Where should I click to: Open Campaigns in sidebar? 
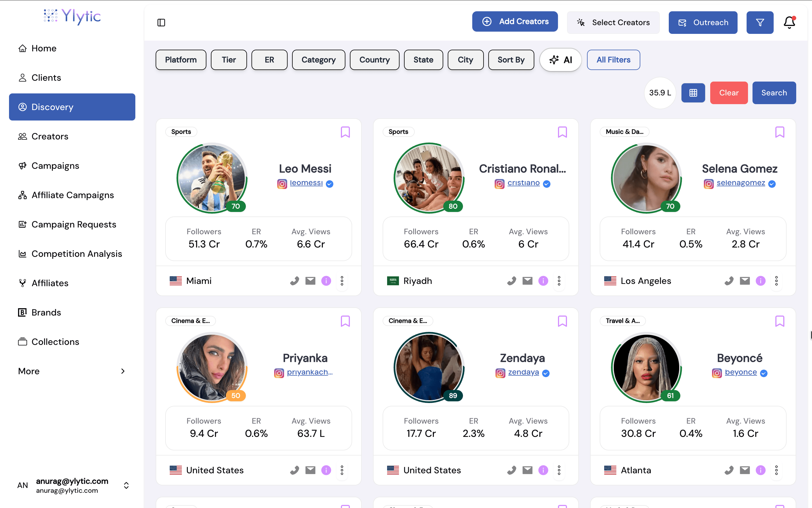point(72,166)
